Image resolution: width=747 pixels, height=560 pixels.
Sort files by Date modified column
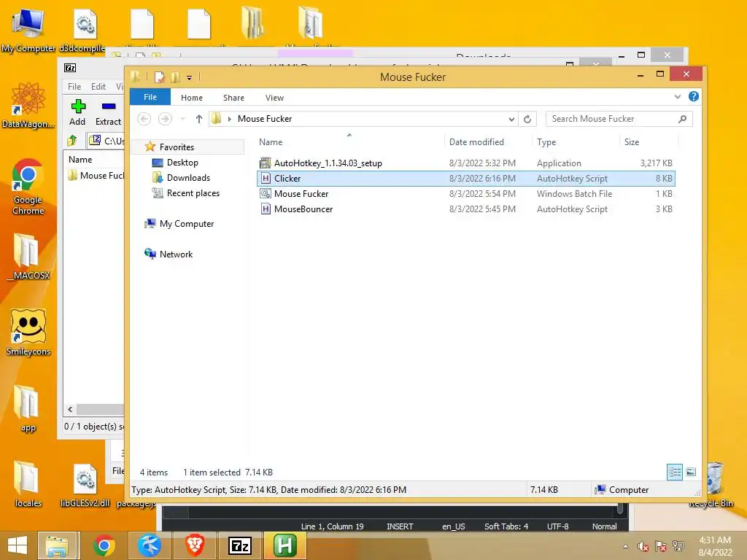pyautogui.click(x=476, y=142)
